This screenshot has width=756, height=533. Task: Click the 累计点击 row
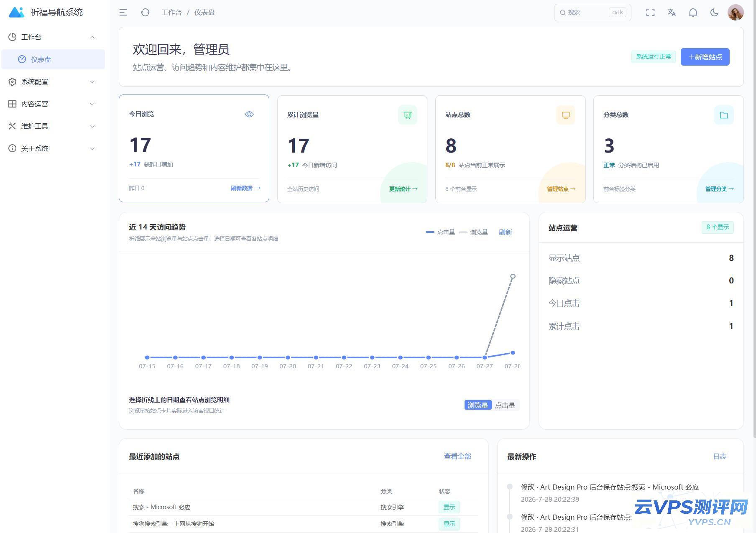point(641,326)
